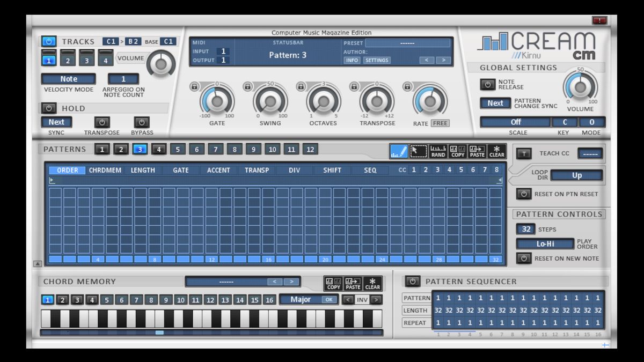Toggle Reset on PTN Reset

coord(524,194)
